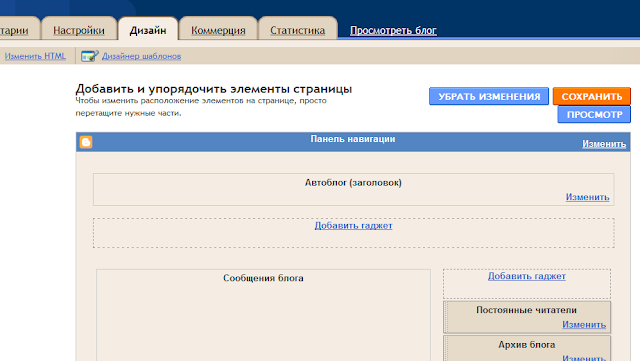Click the УБРАТЬ ИЗМЕНЕНИЯ button
The width and height of the screenshot is (640, 361).
pos(489,96)
